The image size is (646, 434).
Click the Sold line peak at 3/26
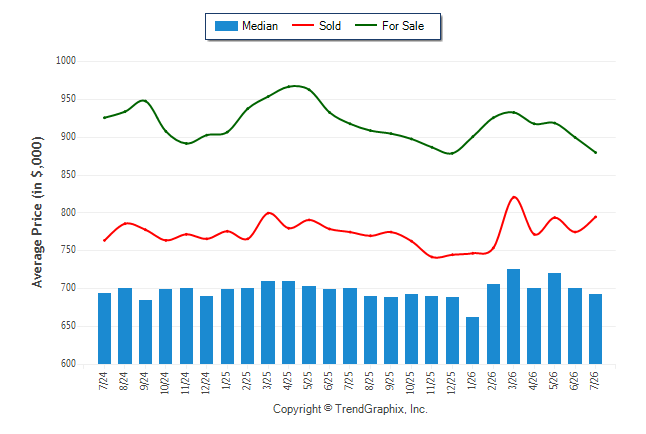514,197
